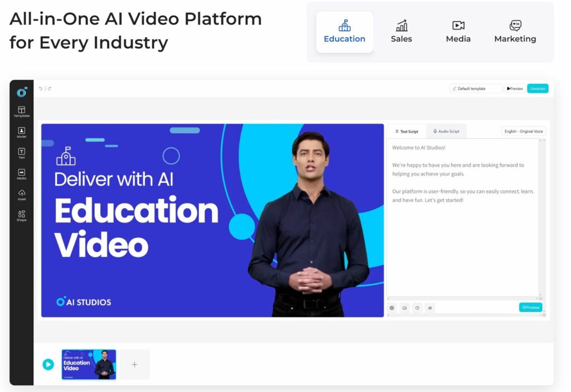Screen dimensions: 571x392
Task: Click the script panel vertical scrollbar
Action: coord(542,219)
